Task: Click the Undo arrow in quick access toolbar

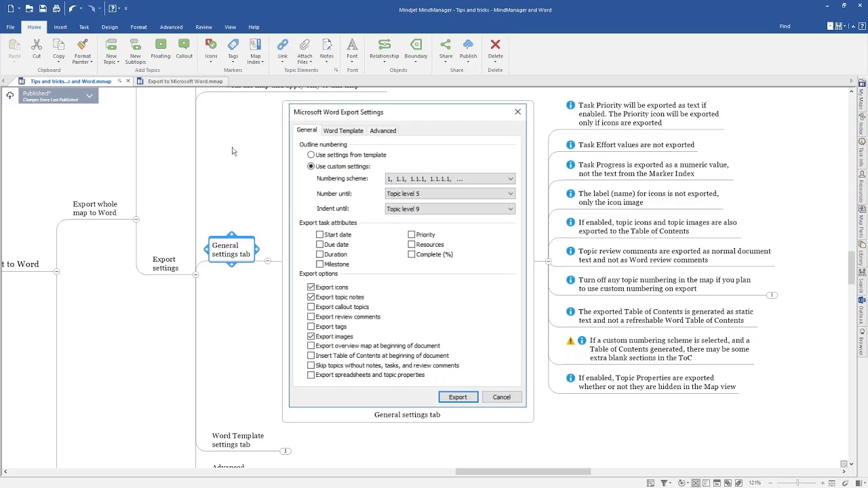Action: tap(72, 9)
